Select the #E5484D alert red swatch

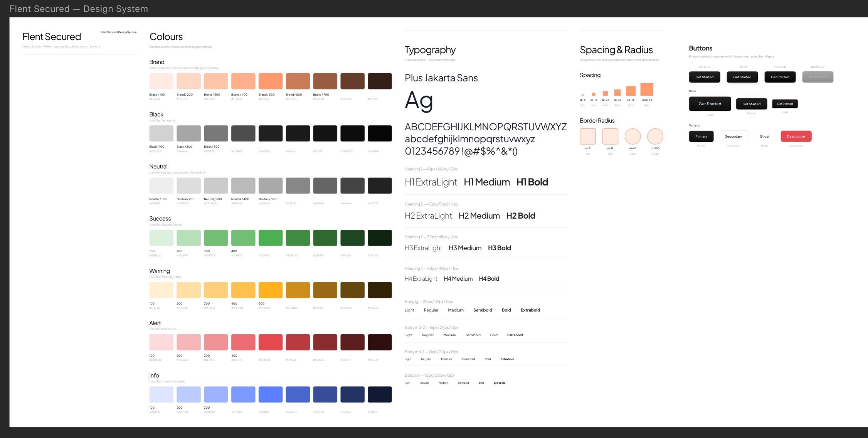click(x=271, y=342)
